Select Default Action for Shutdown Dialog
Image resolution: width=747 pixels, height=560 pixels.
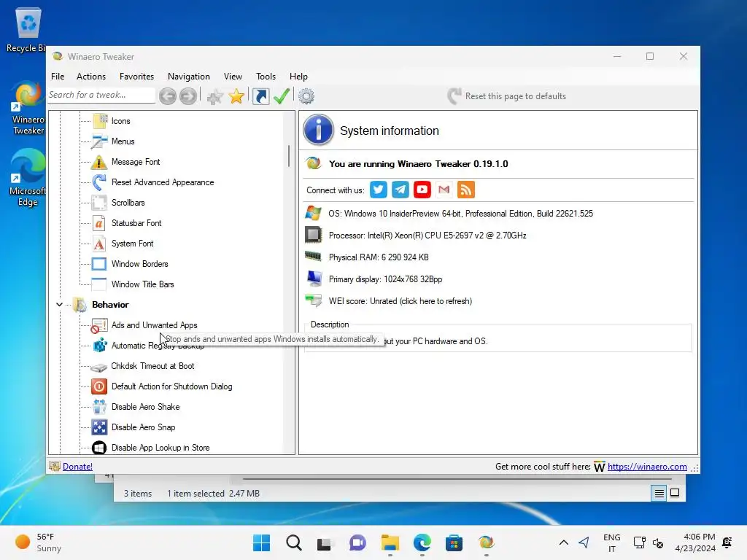click(171, 386)
